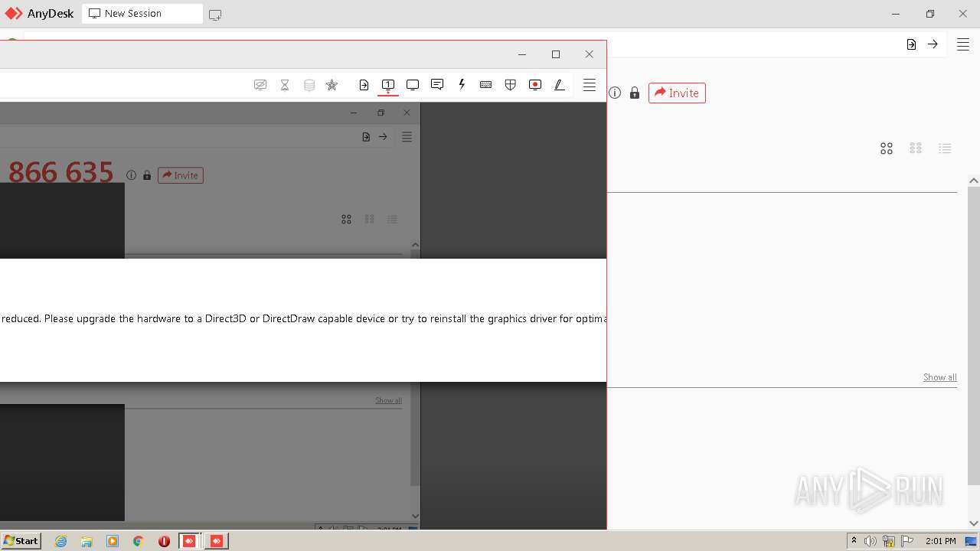The height and width of the screenshot is (551, 980).
Task: Show hidden system tray icons
Action: [854, 541]
